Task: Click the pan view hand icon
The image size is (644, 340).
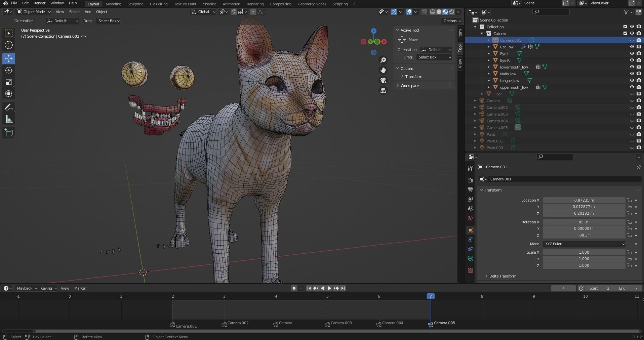Action: [383, 70]
